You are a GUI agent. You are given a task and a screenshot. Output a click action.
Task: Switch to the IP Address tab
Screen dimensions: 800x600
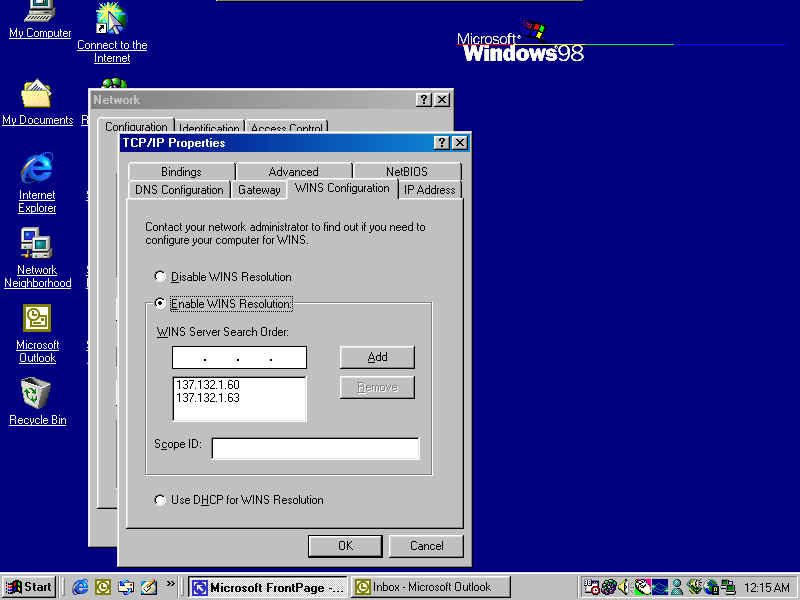tap(430, 190)
